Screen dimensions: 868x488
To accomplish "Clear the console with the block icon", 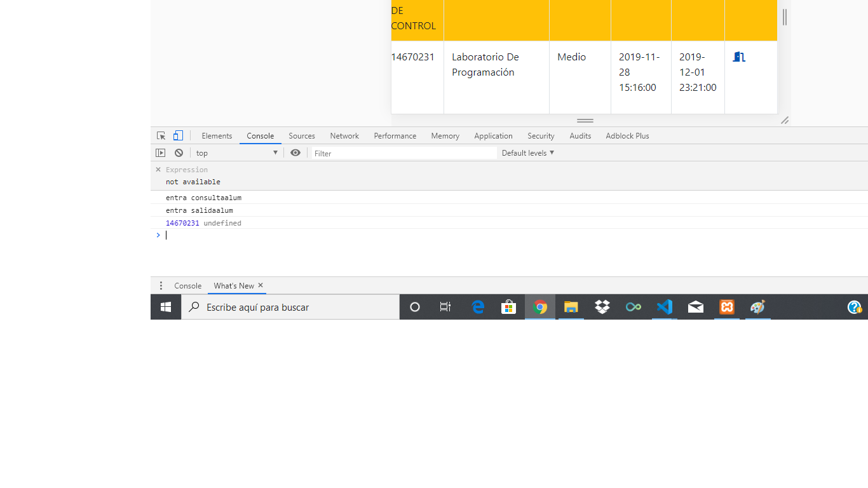I will point(179,153).
